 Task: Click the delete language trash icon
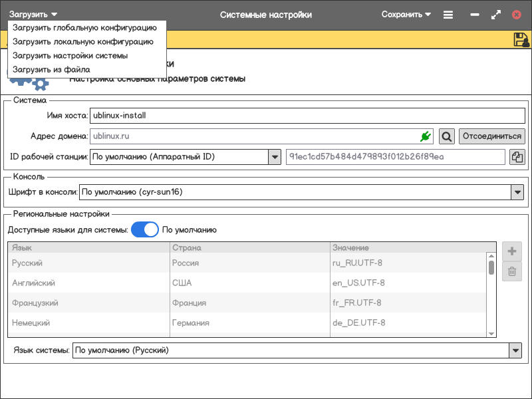(x=511, y=271)
